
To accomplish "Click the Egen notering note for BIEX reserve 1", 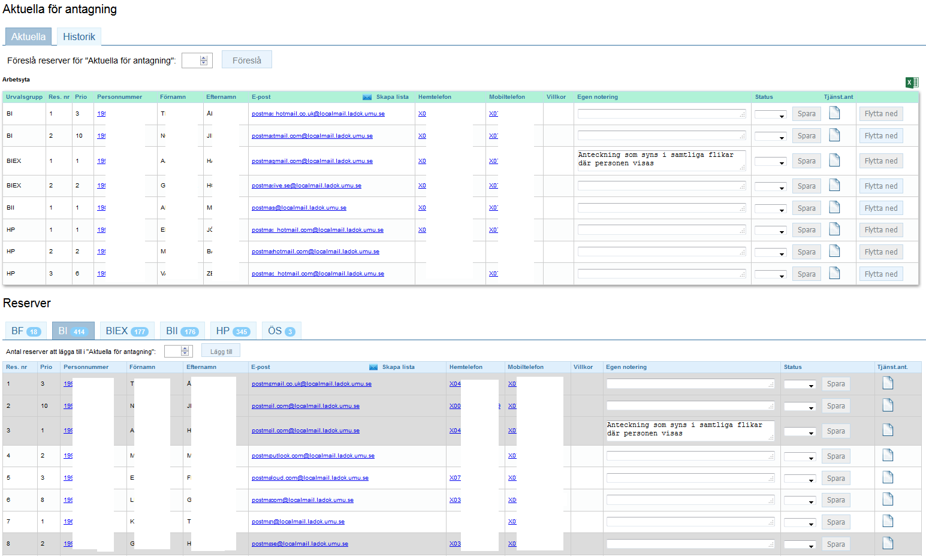I will [x=662, y=161].
